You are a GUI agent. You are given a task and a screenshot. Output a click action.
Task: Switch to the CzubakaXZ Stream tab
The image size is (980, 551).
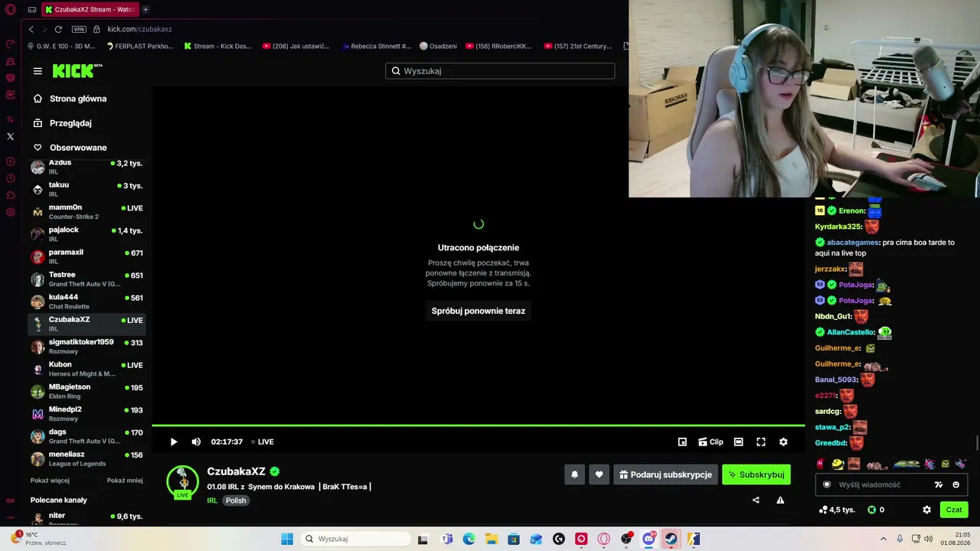coord(89,10)
